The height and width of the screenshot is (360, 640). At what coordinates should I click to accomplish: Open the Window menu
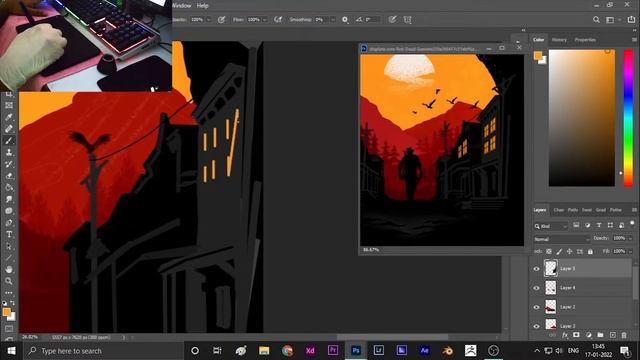182,6
